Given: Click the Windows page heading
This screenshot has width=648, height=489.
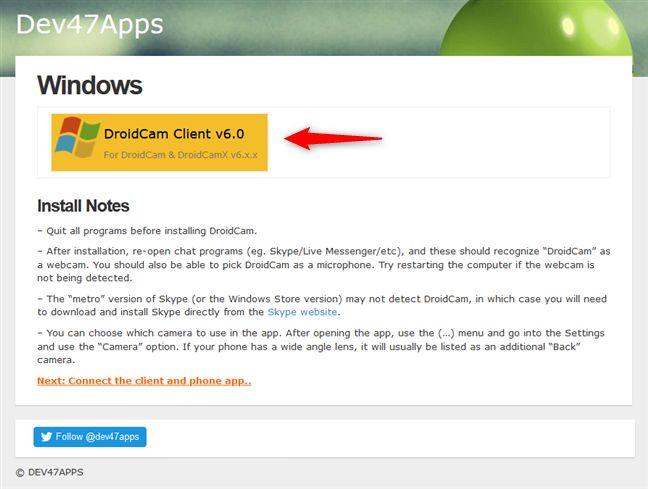Looking at the screenshot, I should point(90,85).
